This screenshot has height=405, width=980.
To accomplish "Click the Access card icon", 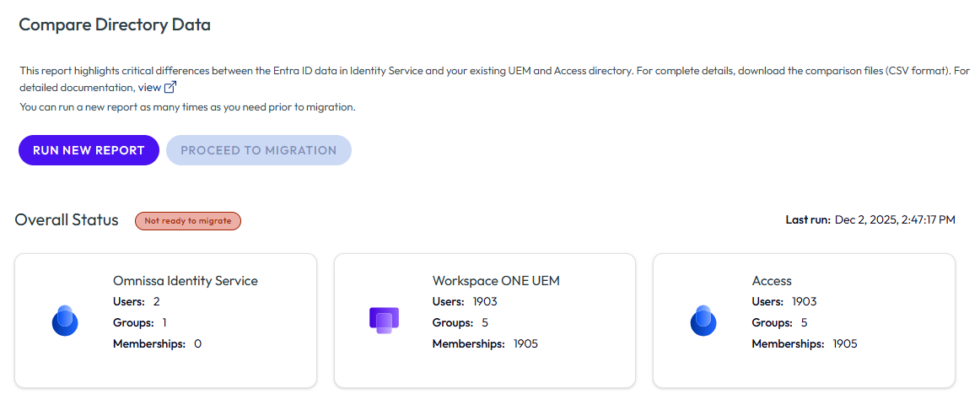I will (x=703, y=321).
